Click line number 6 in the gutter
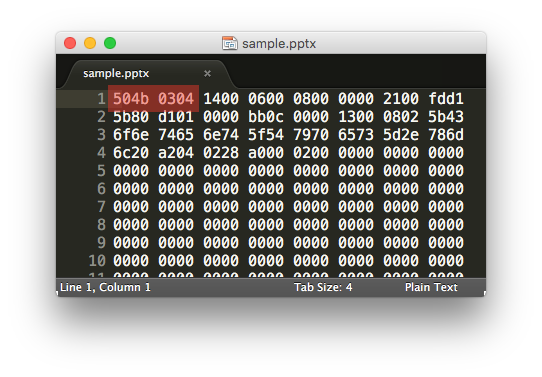This screenshot has height=377, width=542. pos(101,189)
